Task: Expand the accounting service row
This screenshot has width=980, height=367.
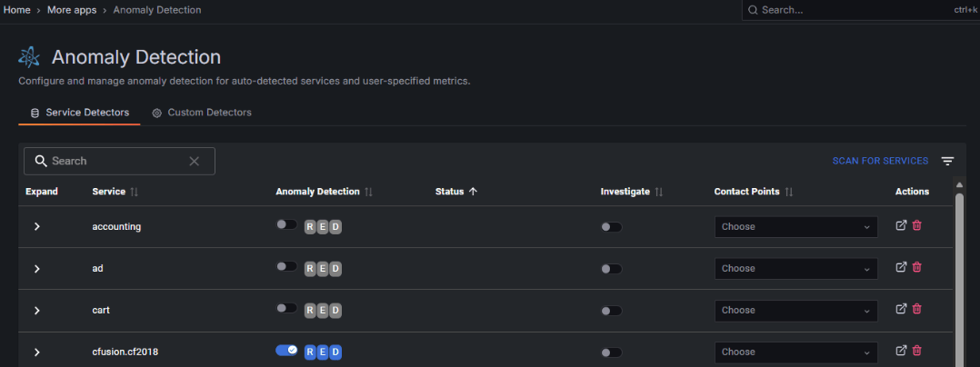Action: coord(37,226)
